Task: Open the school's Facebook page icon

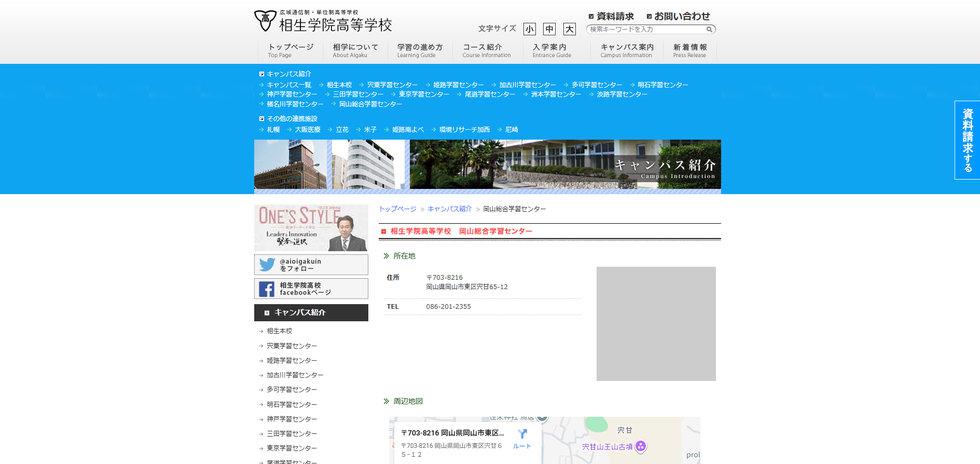Action: tap(267, 289)
